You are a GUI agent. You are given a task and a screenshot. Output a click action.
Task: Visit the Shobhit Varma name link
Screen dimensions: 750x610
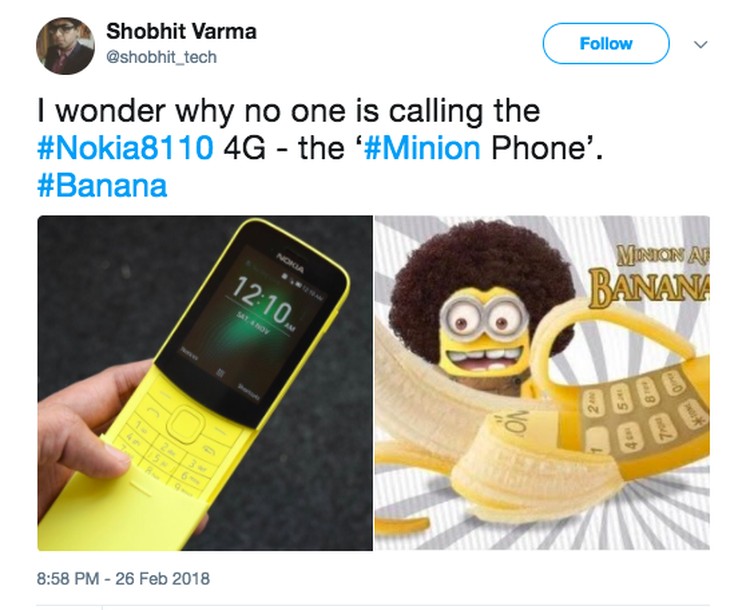coord(181,32)
